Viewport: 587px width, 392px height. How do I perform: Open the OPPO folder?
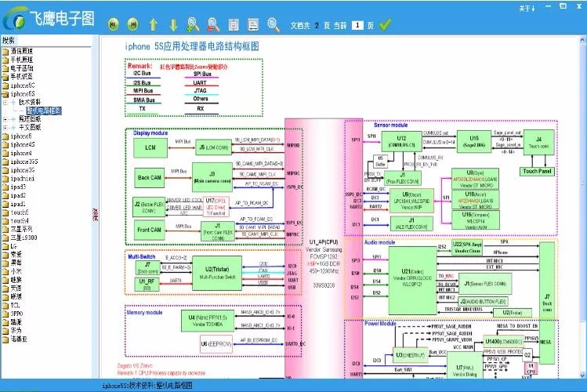tap(13, 314)
